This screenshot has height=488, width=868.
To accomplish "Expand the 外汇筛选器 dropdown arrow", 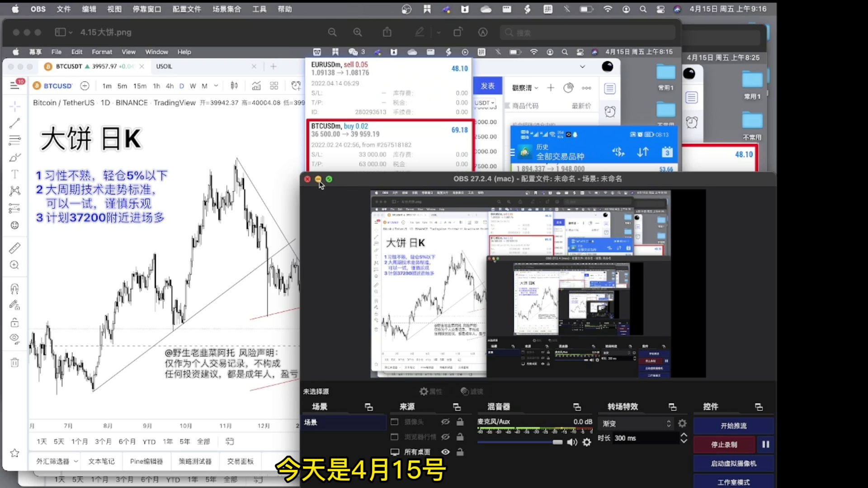I will pyautogui.click(x=76, y=461).
